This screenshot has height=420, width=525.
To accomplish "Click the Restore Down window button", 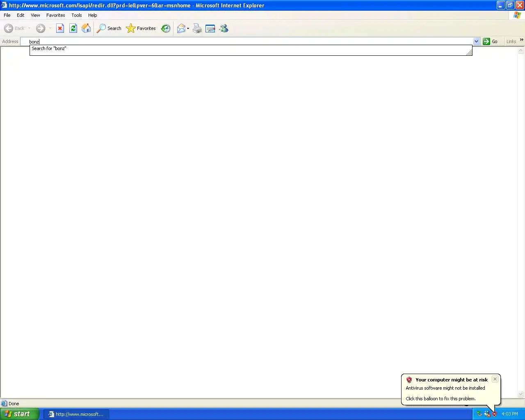I will [x=510, y=5].
